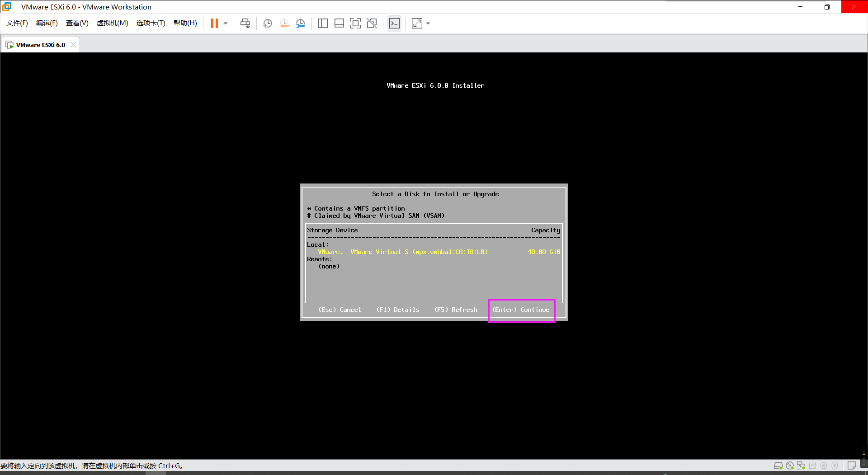Click the message log note icon
868x475 pixels.
pyautogui.click(x=851, y=466)
